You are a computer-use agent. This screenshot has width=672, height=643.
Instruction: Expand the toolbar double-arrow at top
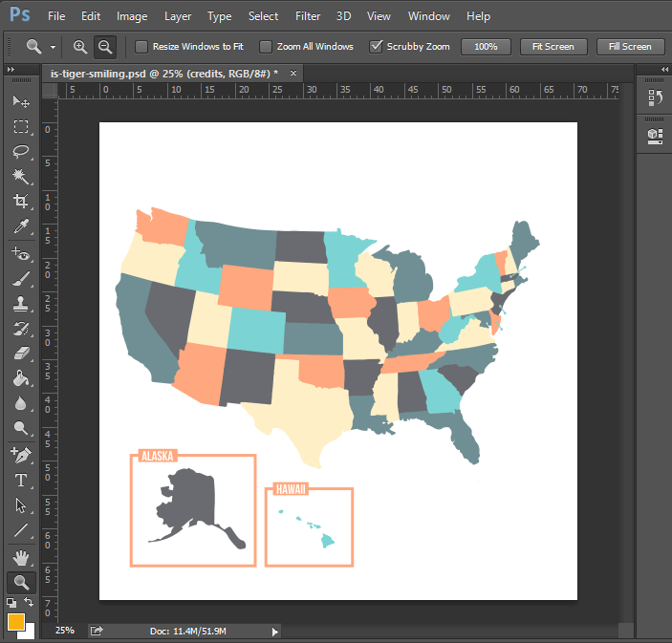11,70
